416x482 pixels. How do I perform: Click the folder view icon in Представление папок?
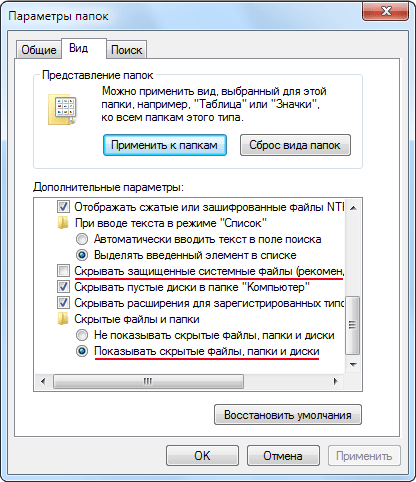pos(62,109)
